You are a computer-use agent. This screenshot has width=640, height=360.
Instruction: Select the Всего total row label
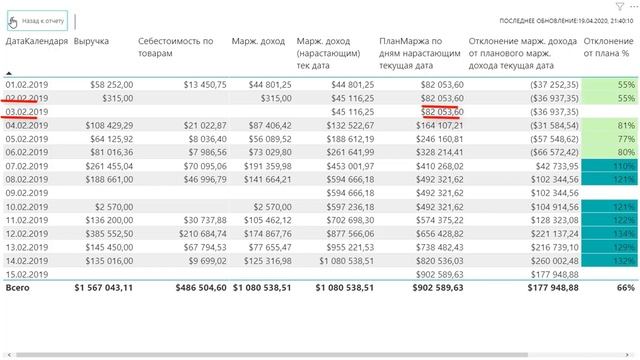(x=18, y=288)
